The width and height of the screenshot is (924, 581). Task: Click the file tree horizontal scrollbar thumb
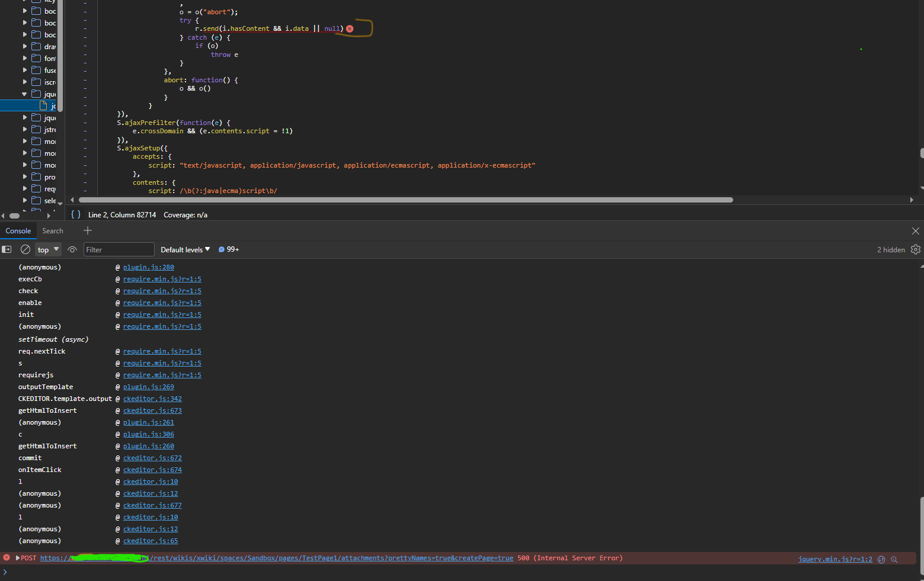[15, 216]
